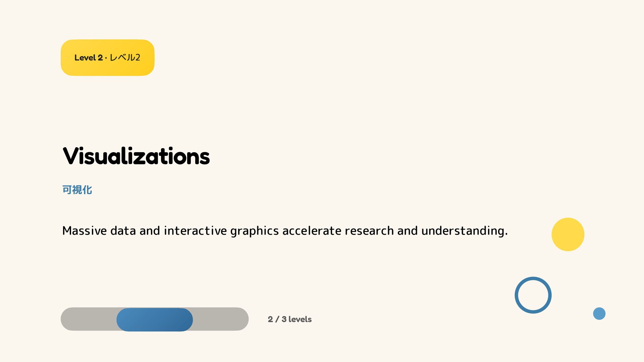Viewport: 644px width, 362px height.
Task: Click the gray left section of progress track
Action: (89, 319)
